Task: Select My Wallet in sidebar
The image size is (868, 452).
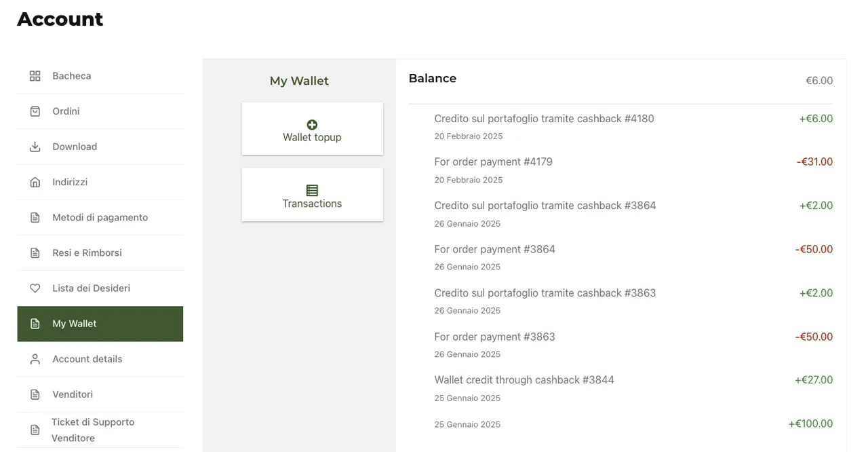Action: point(75,324)
